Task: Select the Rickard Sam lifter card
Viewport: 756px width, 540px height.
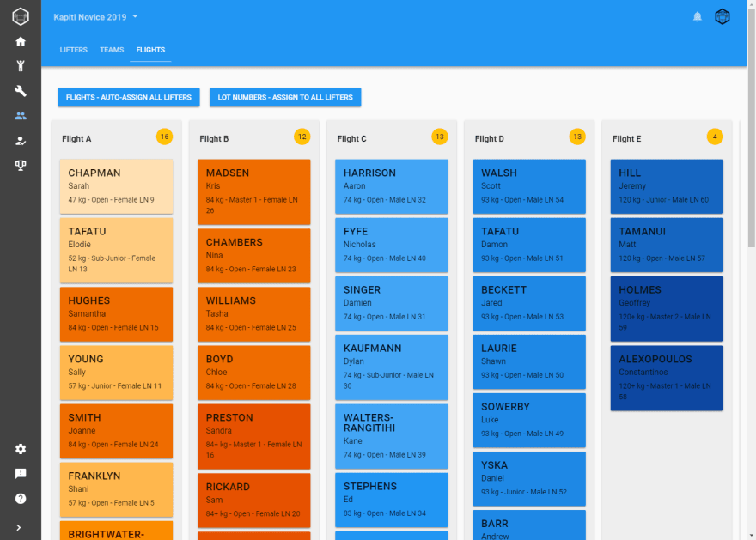Action: pos(254,501)
